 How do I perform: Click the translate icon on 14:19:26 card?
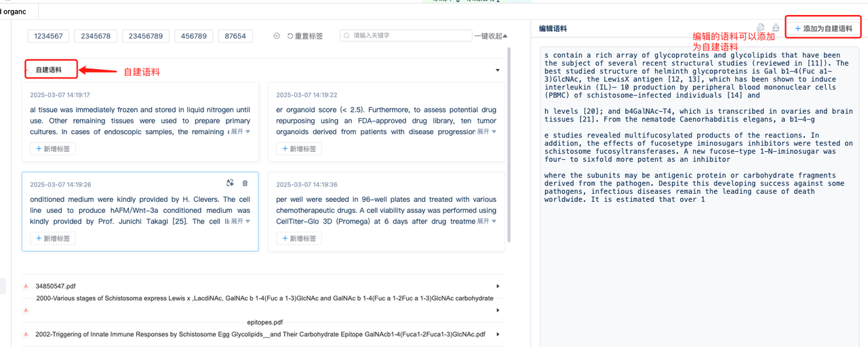point(230,183)
